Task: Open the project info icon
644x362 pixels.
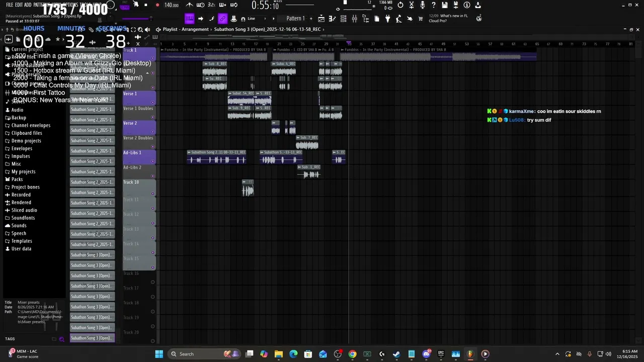Action: click(467, 5)
